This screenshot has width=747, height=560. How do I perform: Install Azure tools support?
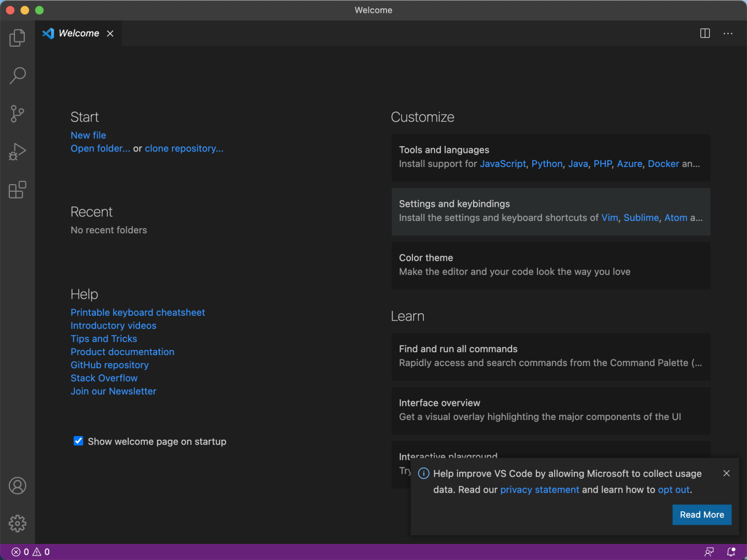tap(630, 164)
